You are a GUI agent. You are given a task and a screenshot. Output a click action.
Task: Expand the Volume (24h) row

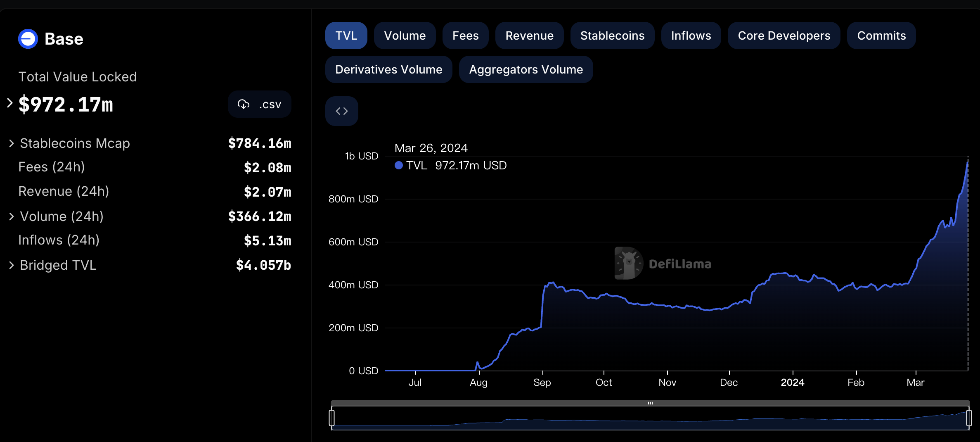click(x=12, y=216)
